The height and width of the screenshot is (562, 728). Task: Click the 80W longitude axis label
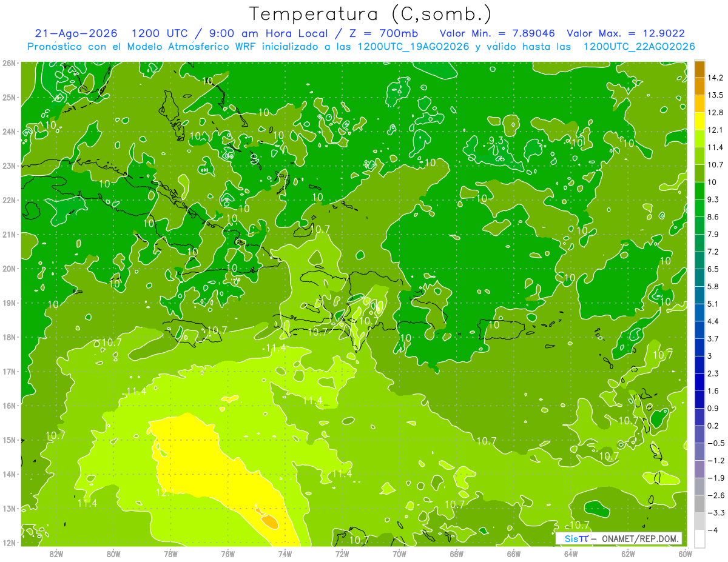113,554
